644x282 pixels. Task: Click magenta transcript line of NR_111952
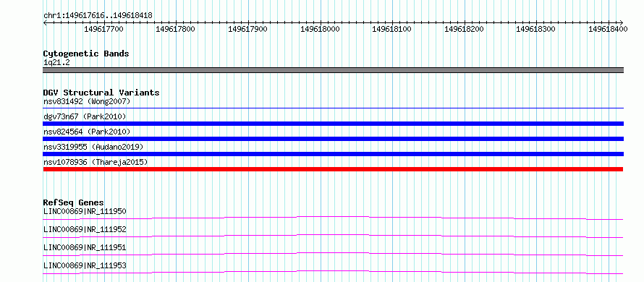(333, 236)
